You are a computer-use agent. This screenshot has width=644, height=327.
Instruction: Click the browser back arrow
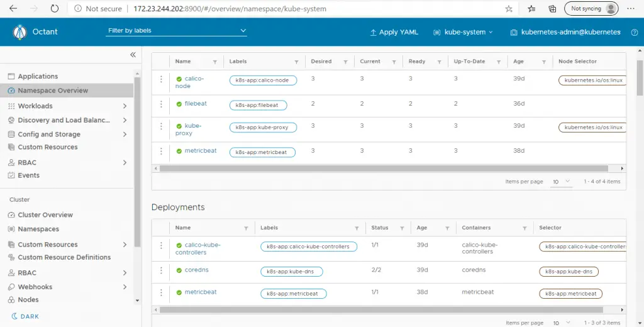tap(13, 9)
